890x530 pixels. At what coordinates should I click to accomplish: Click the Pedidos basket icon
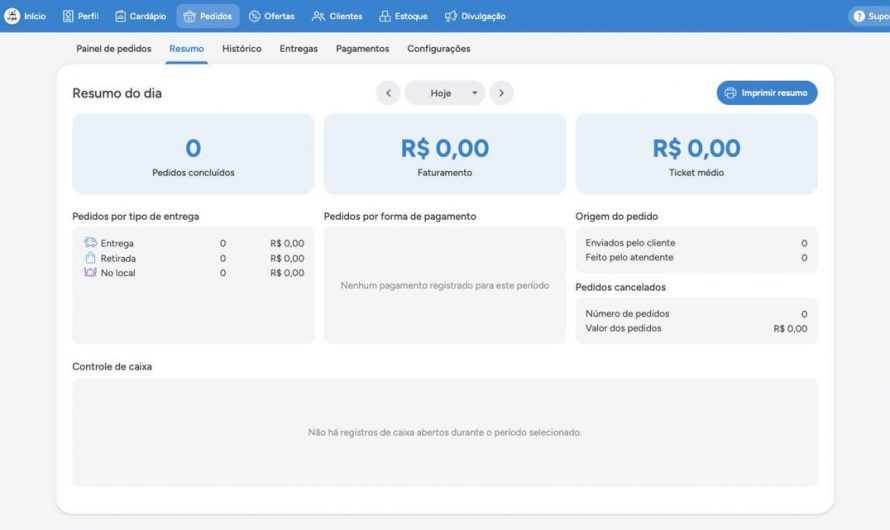[190, 16]
